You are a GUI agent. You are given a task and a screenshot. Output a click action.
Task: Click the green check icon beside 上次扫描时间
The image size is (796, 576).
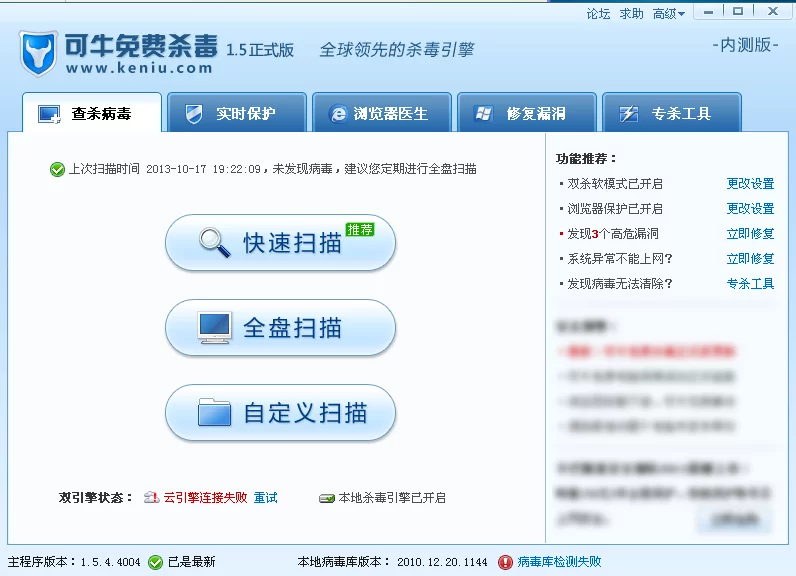57,169
